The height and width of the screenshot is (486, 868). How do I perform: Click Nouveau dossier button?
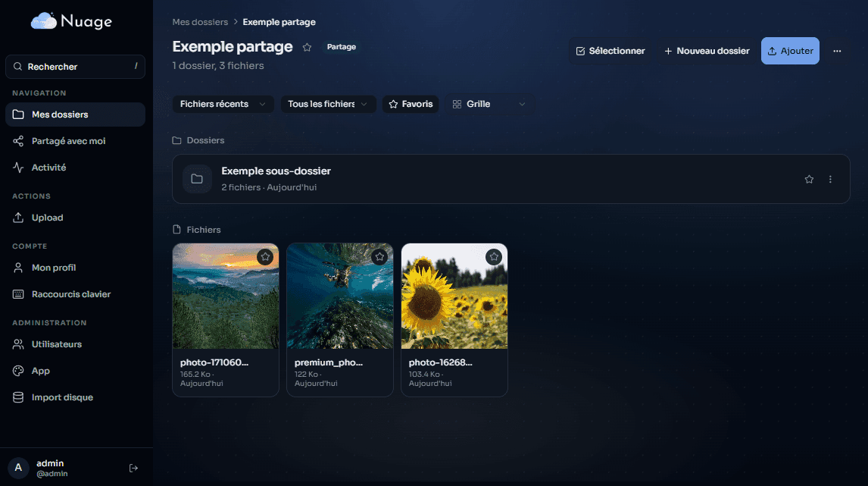[x=706, y=51]
